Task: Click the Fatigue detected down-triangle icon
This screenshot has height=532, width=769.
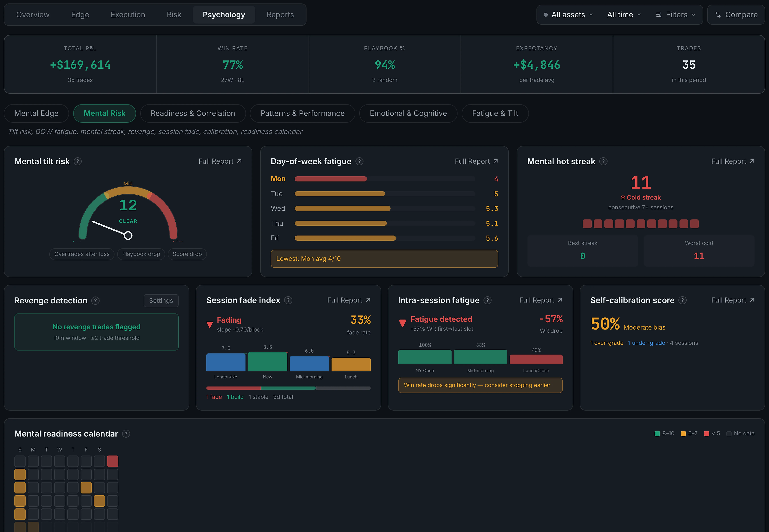Action: pos(403,323)
